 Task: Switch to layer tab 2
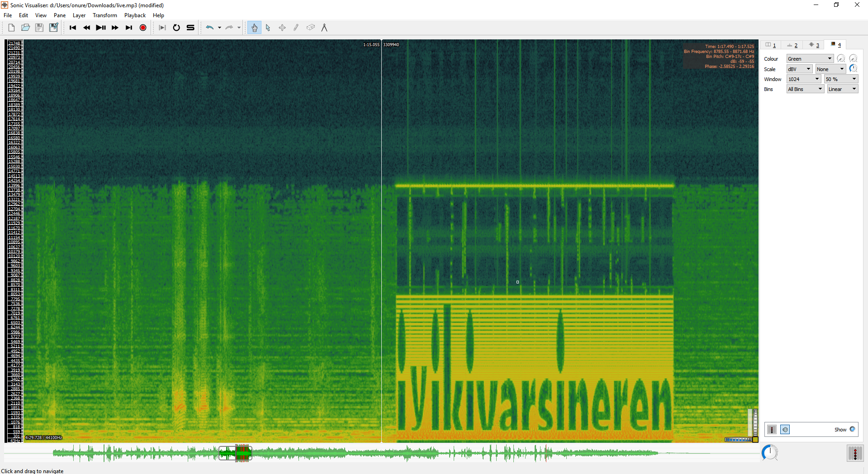(792, 45)
